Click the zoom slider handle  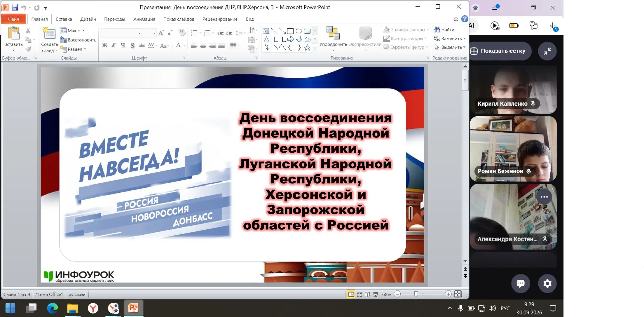pos(416,294)
